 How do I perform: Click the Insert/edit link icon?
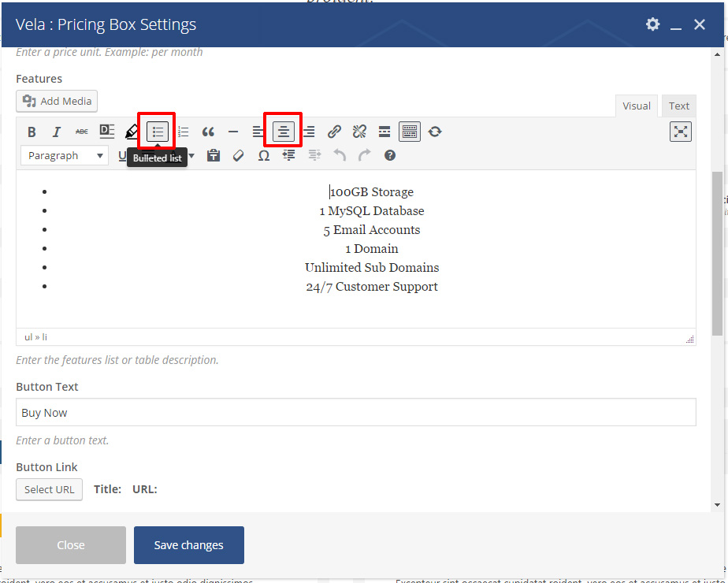[x=334, y=132]
